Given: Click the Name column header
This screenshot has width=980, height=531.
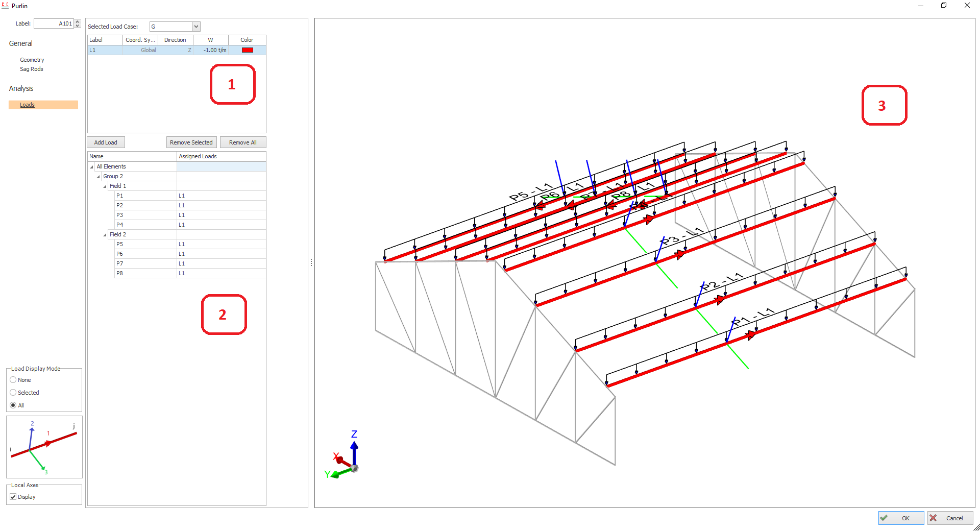Looking at the screenshot, I should click(x=132, y=156).
